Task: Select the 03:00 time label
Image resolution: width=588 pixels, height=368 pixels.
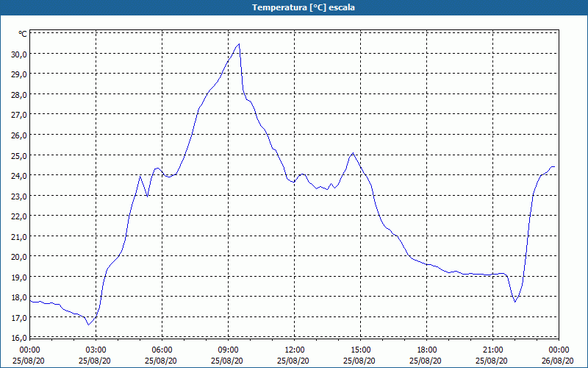Action: (x=96, y=350)
